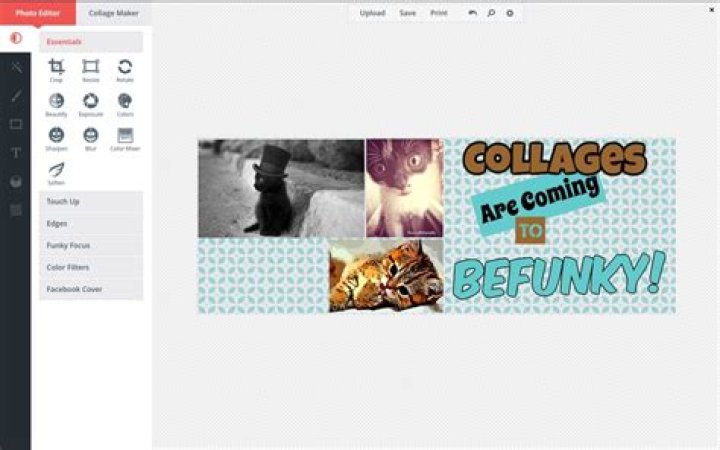This screenshot has width=720, height=450.
Task: Open the Text tool in sidebar
Action: click(16, 153)
